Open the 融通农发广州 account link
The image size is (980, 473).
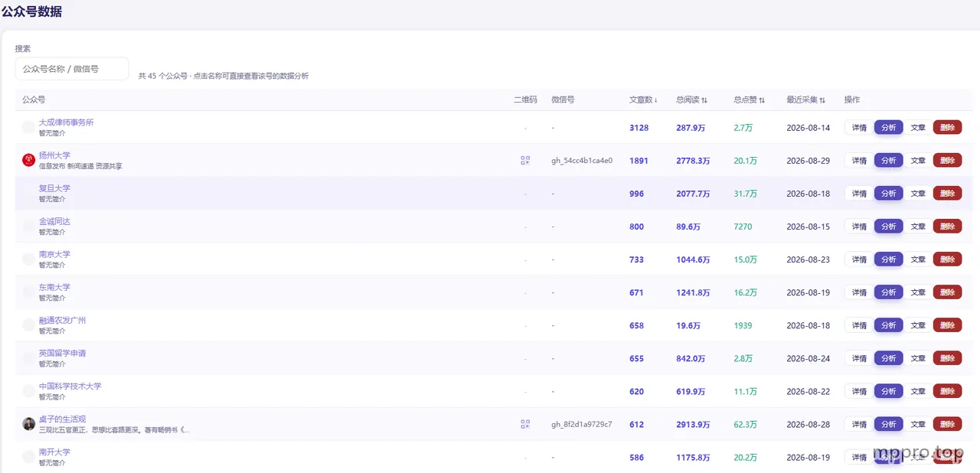[63, 320]
